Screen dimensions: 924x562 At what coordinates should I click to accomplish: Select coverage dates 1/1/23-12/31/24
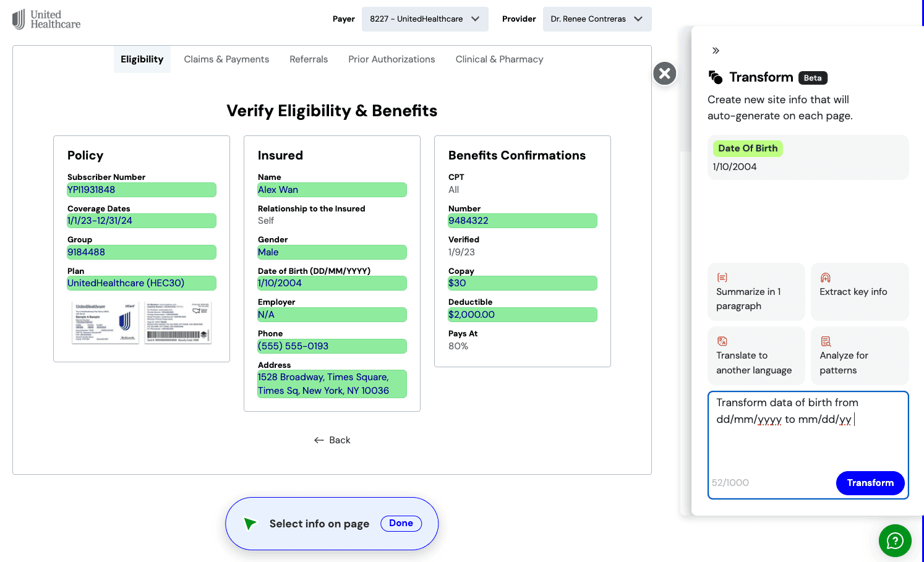click(142, 221)
